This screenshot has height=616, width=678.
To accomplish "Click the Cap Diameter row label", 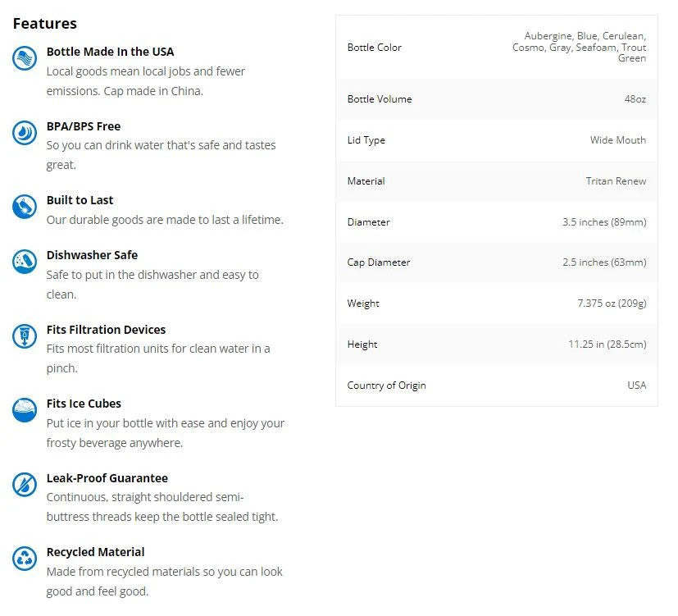I will click(x=378, y=262).
